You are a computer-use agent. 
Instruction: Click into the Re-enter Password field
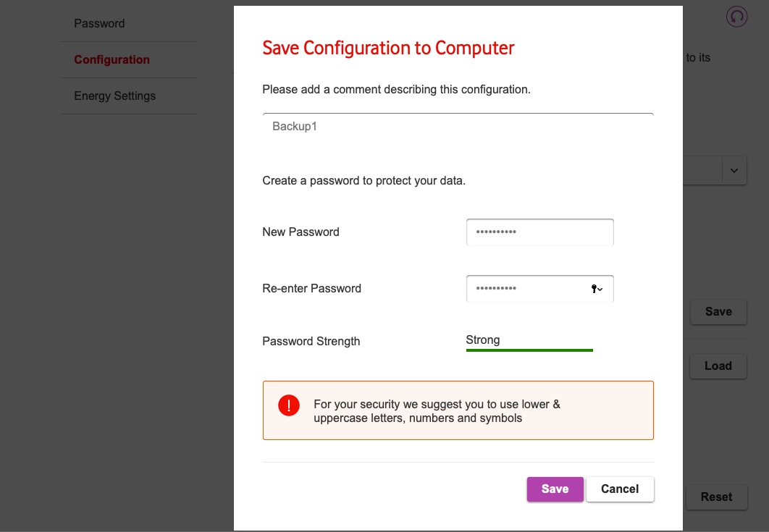pyautogui.click(x=529, y=289)
